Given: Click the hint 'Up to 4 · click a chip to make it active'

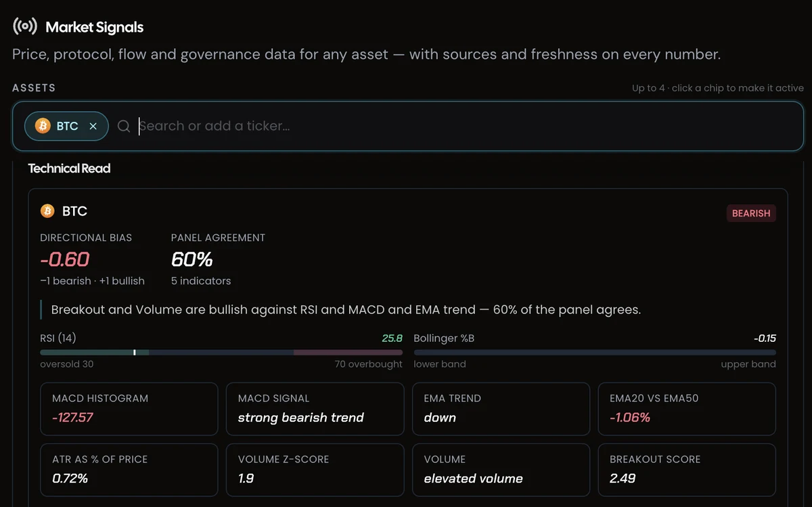Looking at the screenshot, I should coord(718,88).
